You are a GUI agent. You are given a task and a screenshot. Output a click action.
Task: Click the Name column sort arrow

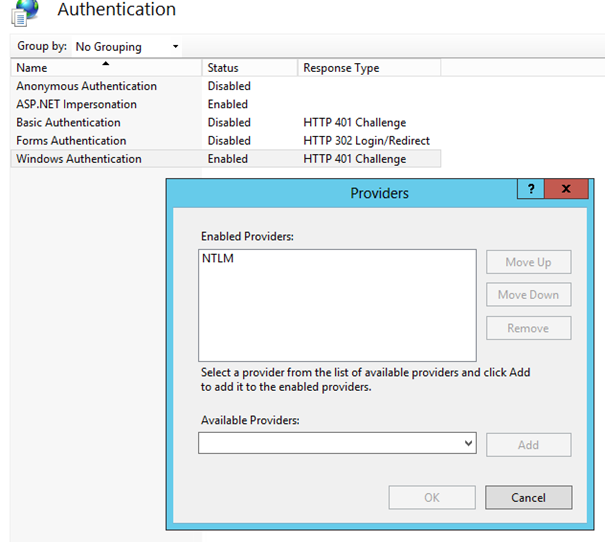(105, 63)
